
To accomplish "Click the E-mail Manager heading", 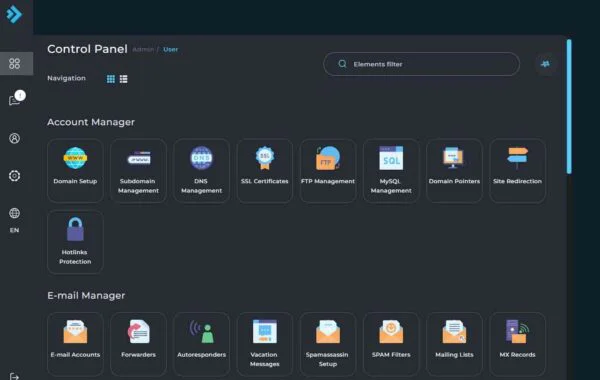I will click(86, 295).
